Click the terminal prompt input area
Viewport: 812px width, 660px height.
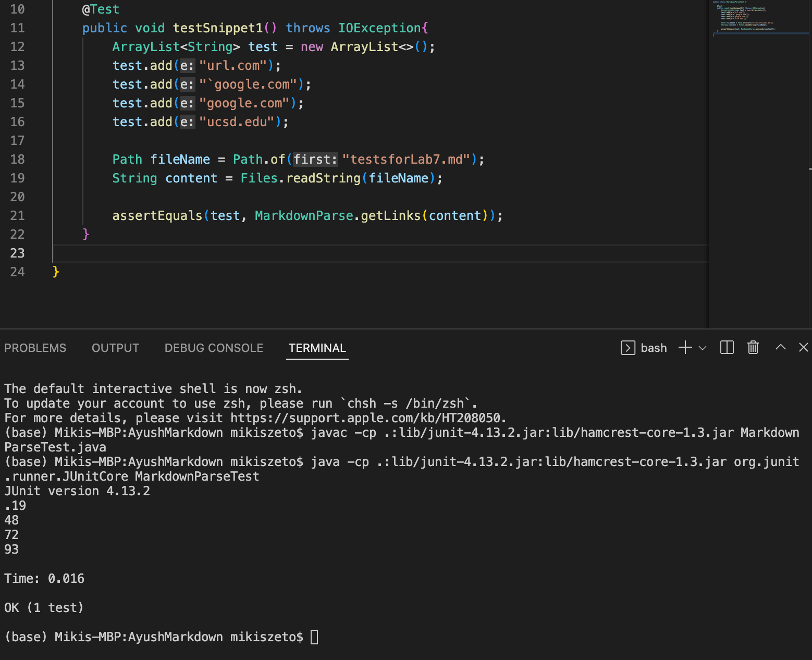pos(314,637)
